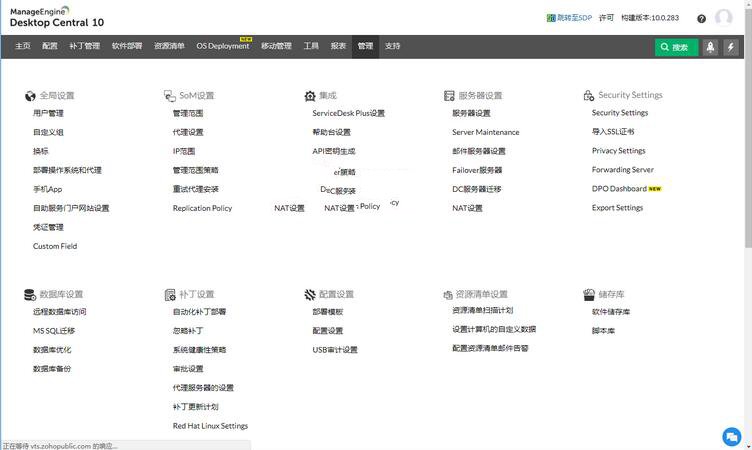
Task: Open the 帮助台设置 link
Action: tap(331, 132)
